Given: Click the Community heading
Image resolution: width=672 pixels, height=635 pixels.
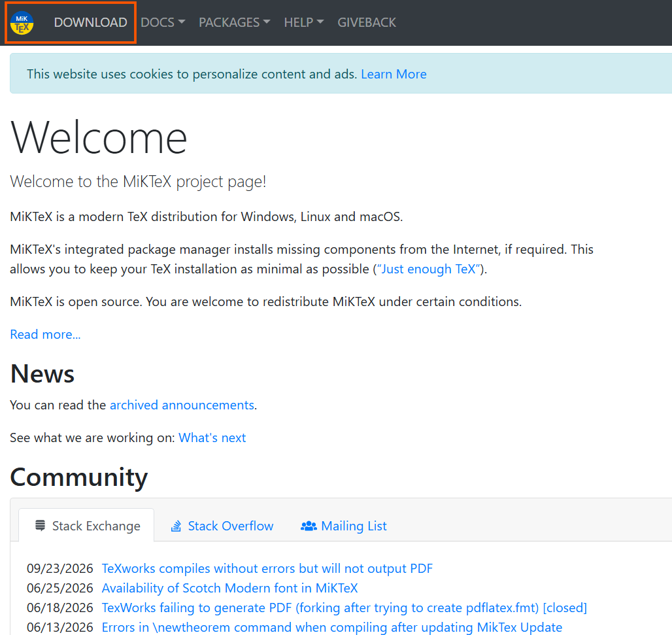Looking at the screenshot, I should pos(79,477).
